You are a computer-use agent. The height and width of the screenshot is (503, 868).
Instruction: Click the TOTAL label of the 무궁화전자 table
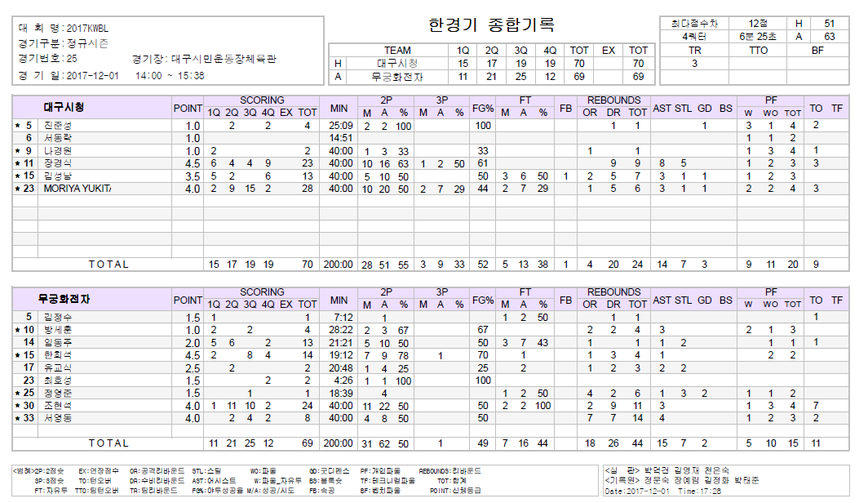[108, 443]
